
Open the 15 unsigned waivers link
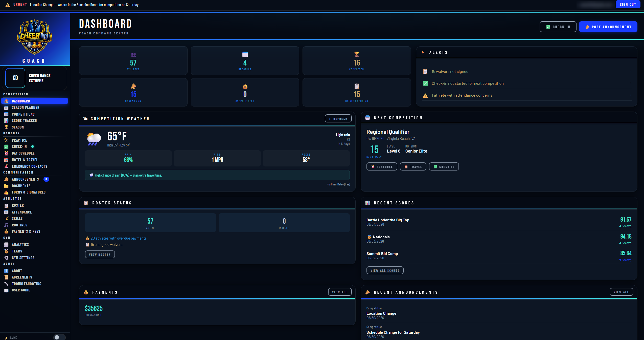click(106, 245)
